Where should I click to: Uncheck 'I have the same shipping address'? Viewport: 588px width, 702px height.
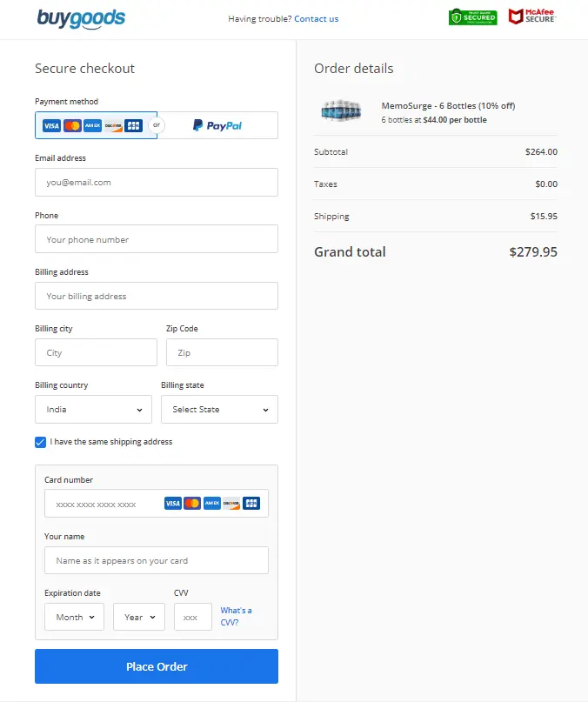(x=40, y=442)
